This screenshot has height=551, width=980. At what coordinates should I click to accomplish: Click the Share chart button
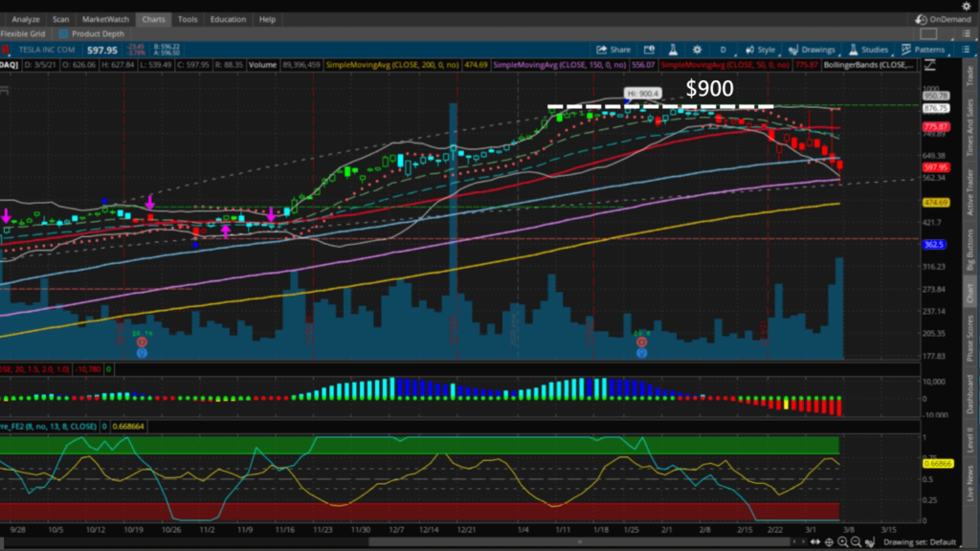coord(613,50)
